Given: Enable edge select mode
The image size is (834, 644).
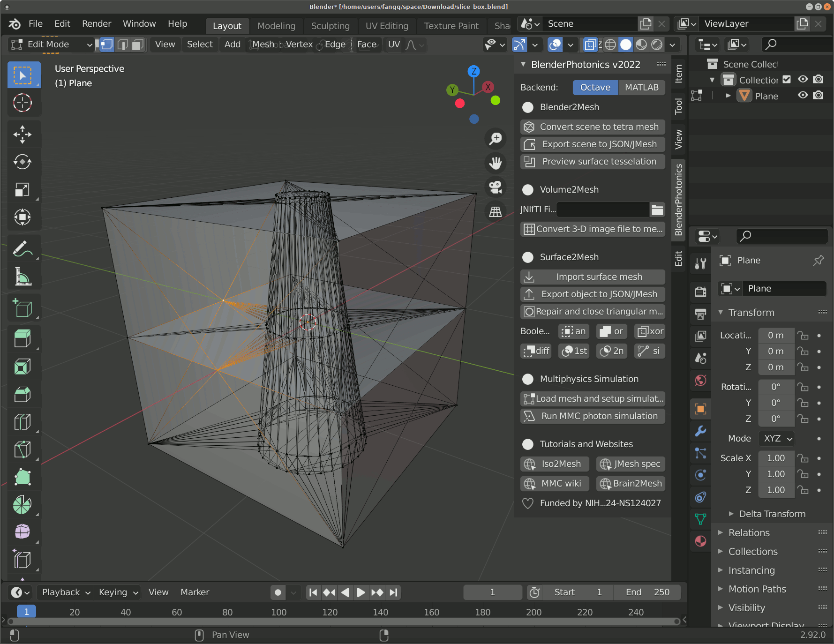Looking at the screenshot, I should click(x=123, y=45).
